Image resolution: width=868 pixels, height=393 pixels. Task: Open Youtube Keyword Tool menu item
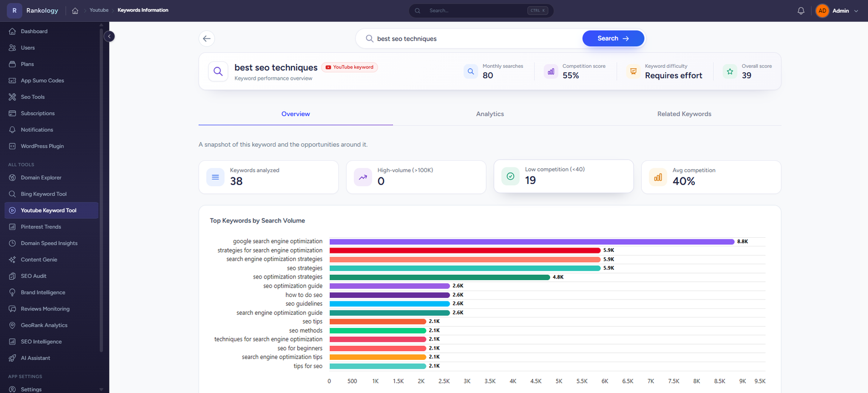tap(51, 210)
